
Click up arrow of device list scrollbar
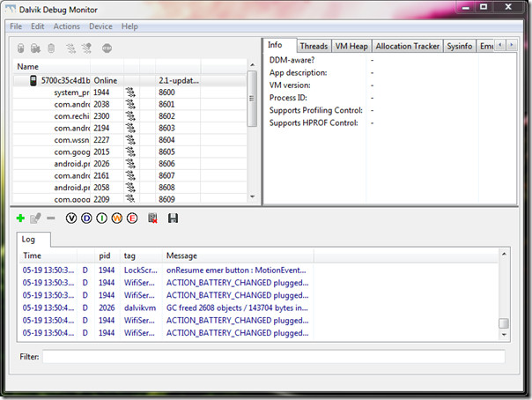coord(252,65)
